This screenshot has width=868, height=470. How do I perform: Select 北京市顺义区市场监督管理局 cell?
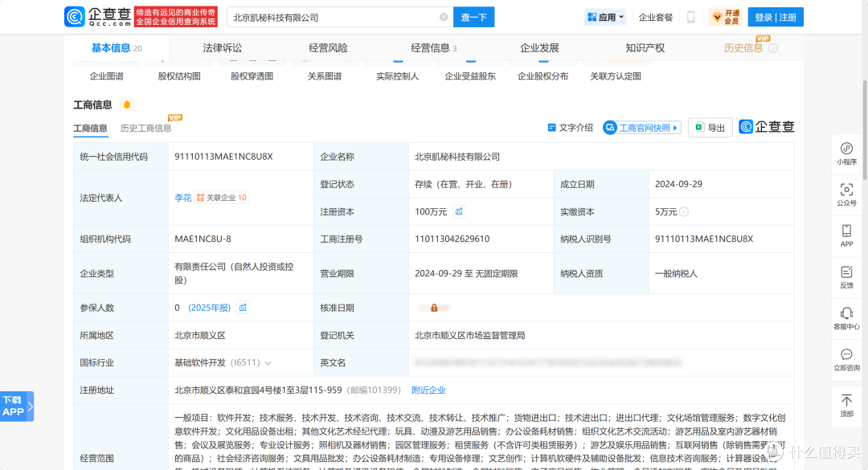coord(470,336)
